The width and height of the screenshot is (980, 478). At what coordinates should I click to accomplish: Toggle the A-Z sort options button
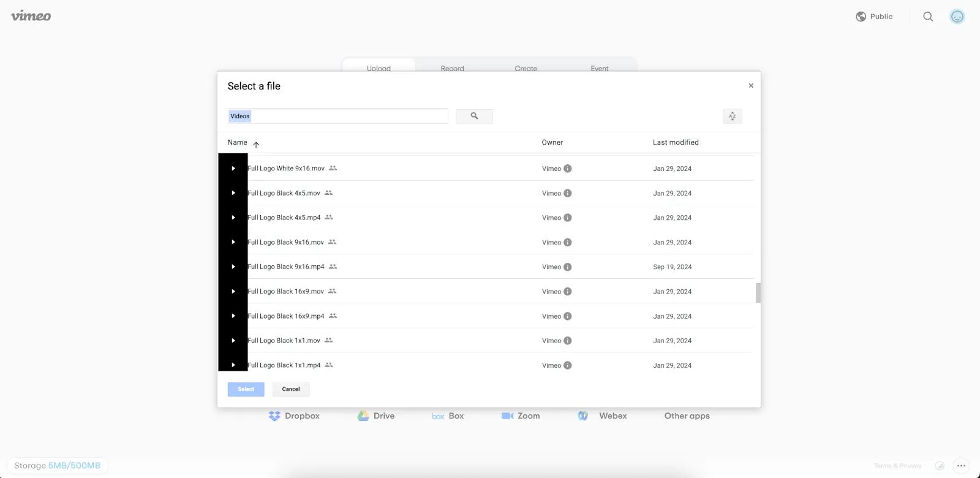tap(732, 116)
